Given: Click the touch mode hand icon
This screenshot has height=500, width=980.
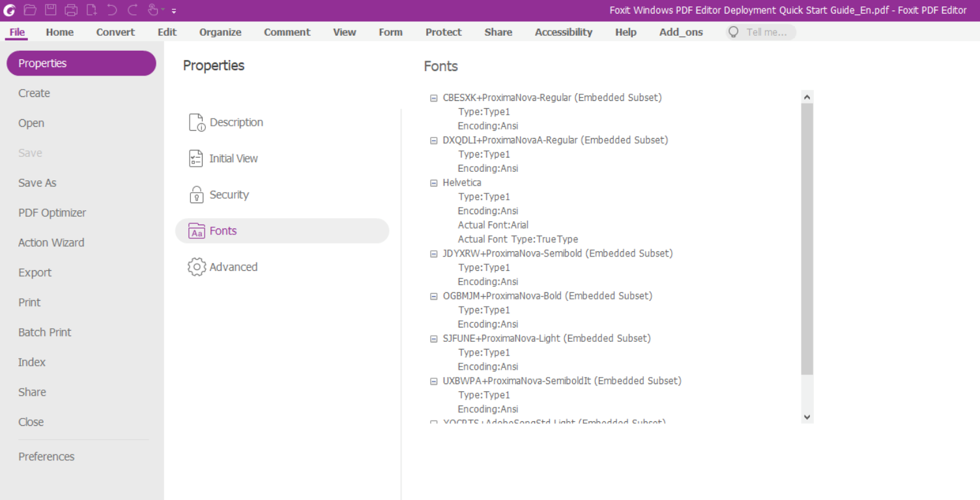Looking at the screenshot, I should point(153,10).
